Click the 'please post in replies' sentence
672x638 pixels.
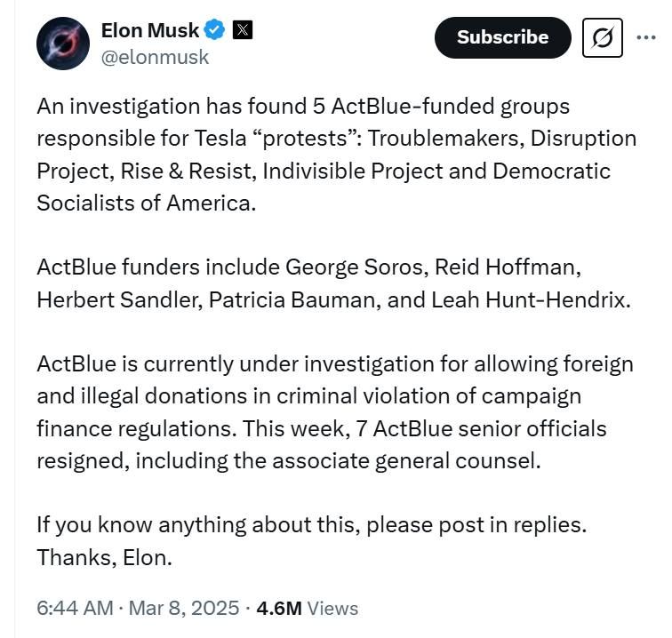(312, 525)
